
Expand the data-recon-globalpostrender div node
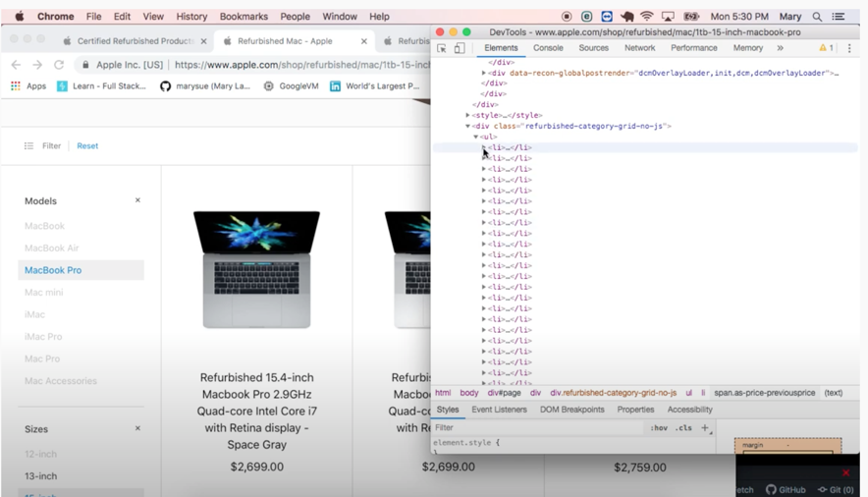484,73
